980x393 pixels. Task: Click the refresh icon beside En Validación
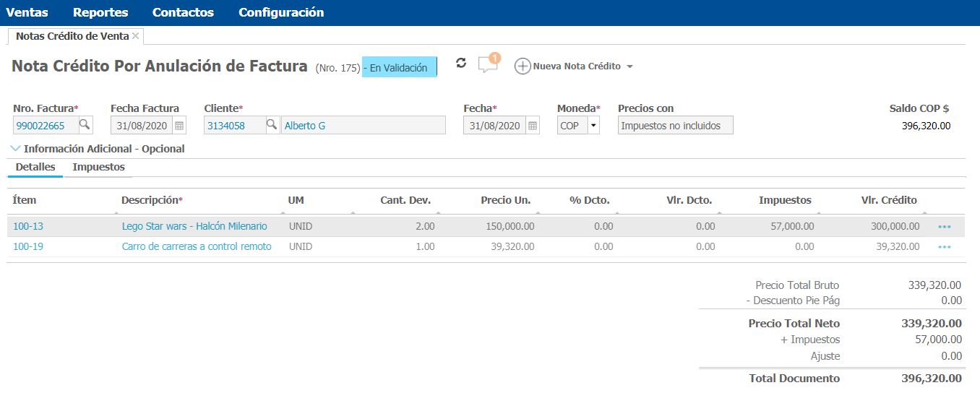point(461,64)
